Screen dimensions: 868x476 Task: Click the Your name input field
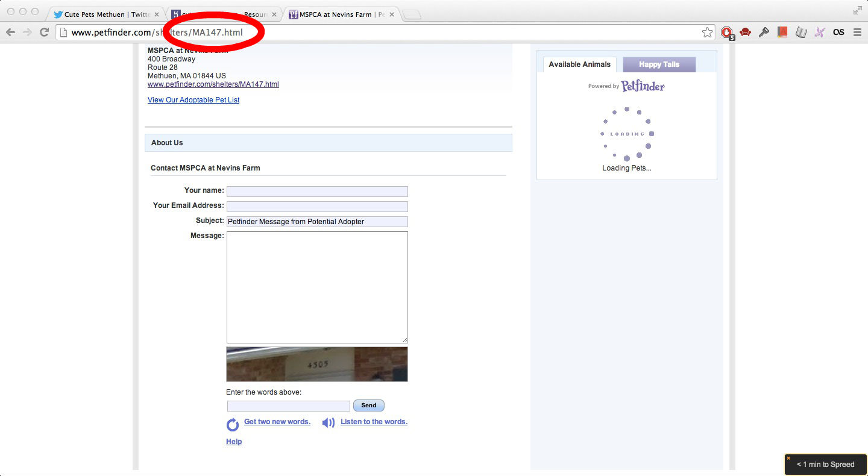pyautogui.click(x=317, y=192)
